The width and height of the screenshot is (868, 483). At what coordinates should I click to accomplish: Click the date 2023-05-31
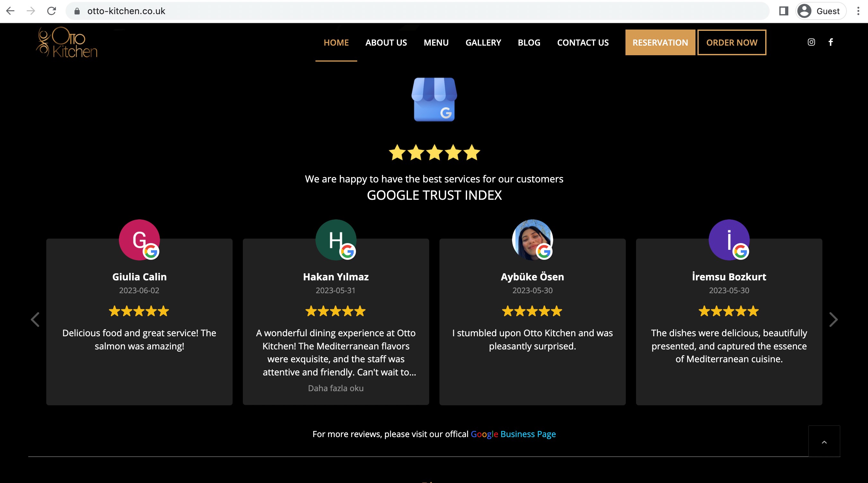click(x=336, y=290)
